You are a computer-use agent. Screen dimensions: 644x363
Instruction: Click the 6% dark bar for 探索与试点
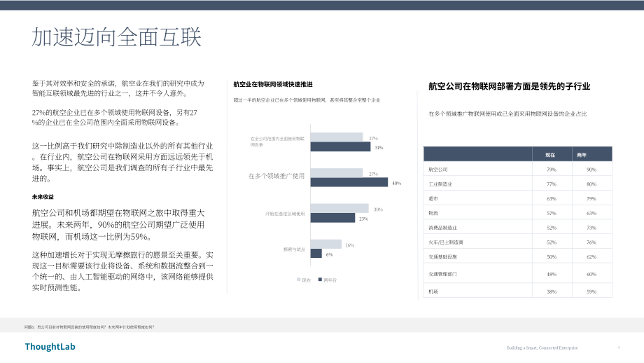pos(316,254)
